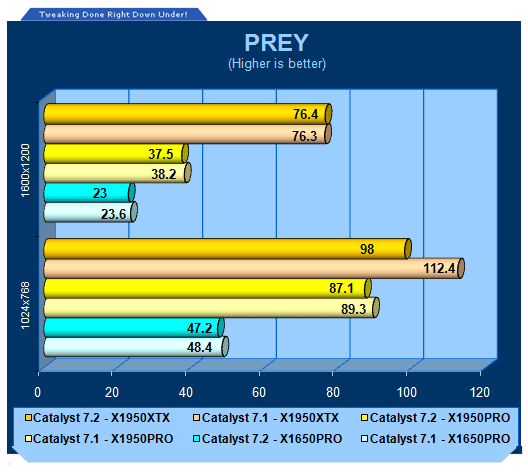The image size is (528, 476).
Task: Click the yellow Catalyst 7.2 X1950PRO legend swatch
Action: point(364,418)
